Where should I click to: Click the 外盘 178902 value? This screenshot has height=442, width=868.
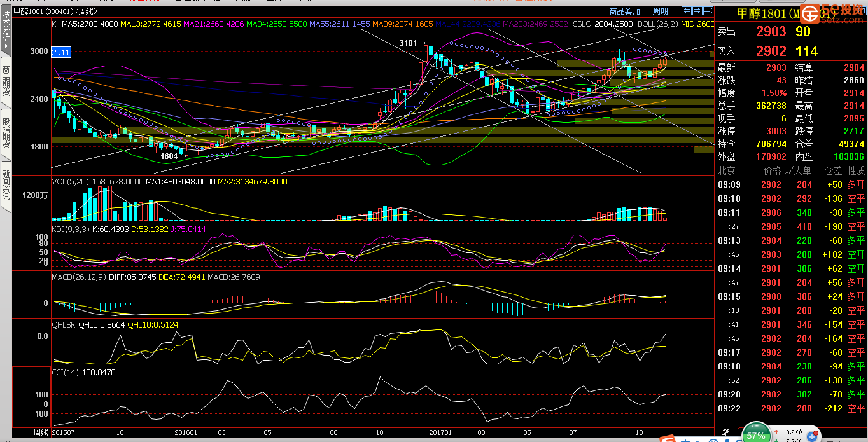point(771,156)
